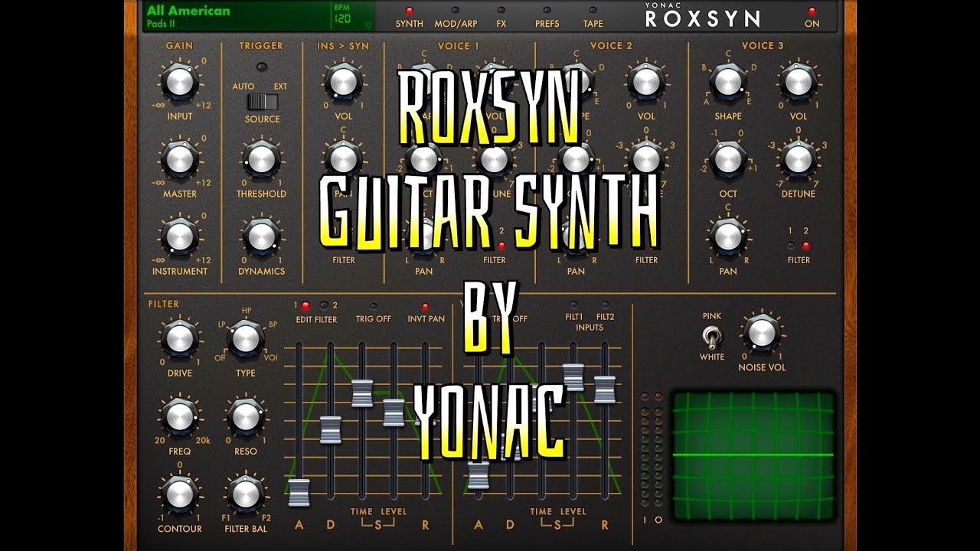Screen dimensions: 980x551
Task: Click the INSTRUMENT gain knob
Action: click(x=179, y=236)
